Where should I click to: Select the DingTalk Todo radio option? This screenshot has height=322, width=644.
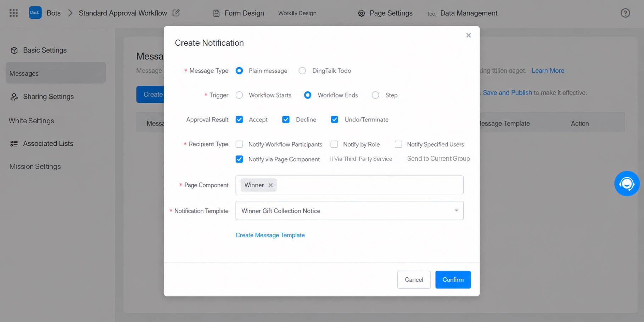pyautogui.click(x=302, y=70)
